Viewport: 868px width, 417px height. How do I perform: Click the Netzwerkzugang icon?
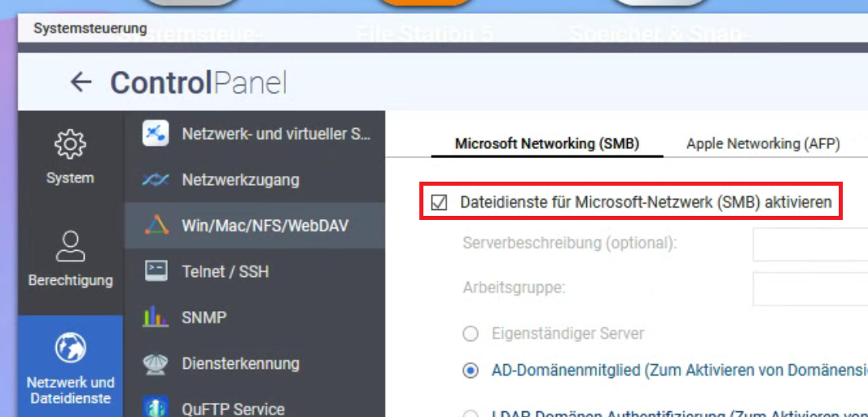[x=156, y=179]
